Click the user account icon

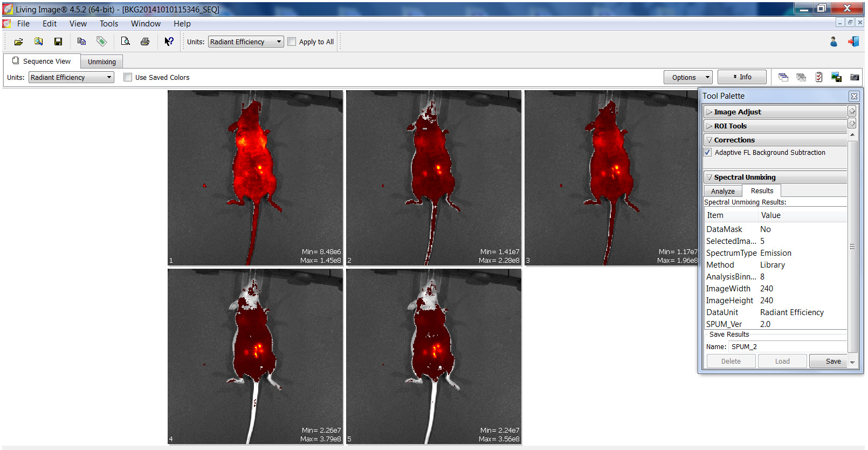pyautogui.click(x=833, y=42)
